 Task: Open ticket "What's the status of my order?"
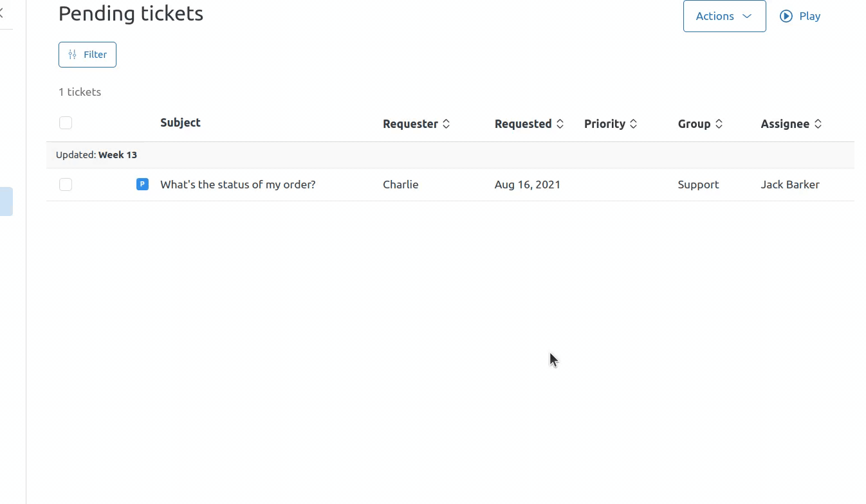(237, 184)
